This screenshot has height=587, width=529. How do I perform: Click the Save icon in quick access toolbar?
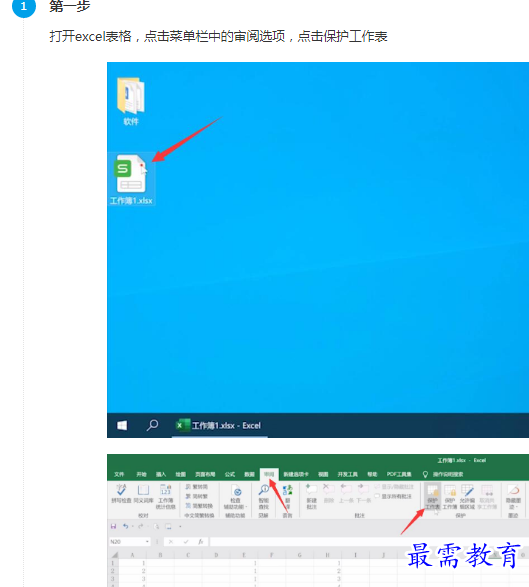point(113,526)
